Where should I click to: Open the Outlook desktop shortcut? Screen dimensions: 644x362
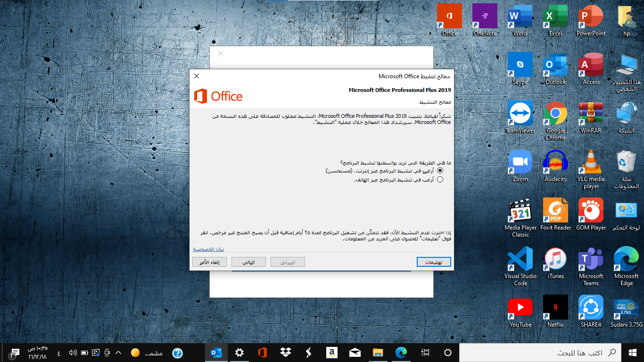click(555, 69)
